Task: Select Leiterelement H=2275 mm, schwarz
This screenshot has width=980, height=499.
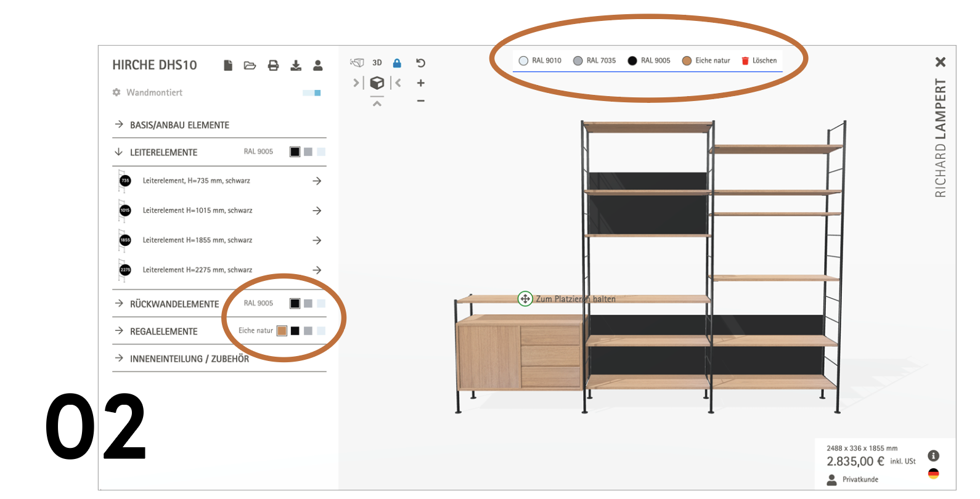Action: coord(197,270)
